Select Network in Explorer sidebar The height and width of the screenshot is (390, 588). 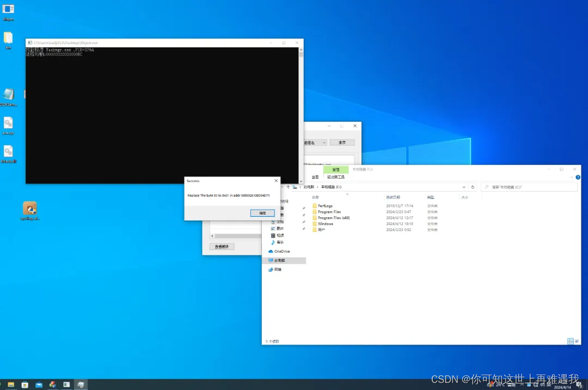pos(275,270)
